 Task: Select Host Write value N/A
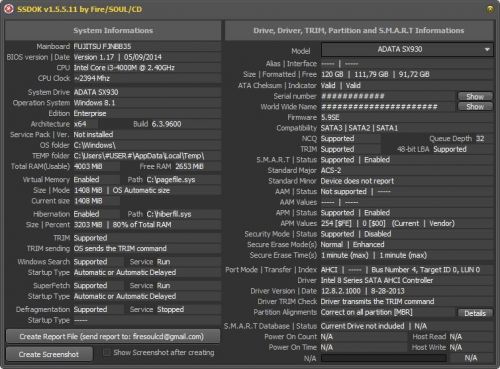tap(456, 347)
